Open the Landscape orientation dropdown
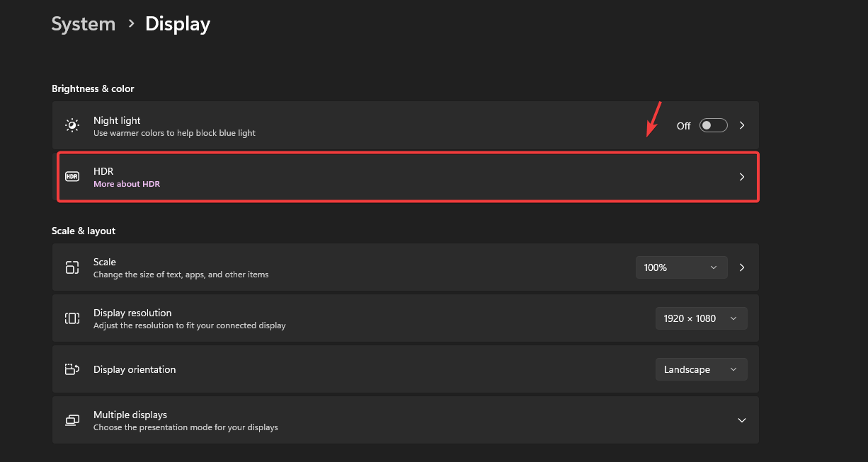 click(701, 369)
